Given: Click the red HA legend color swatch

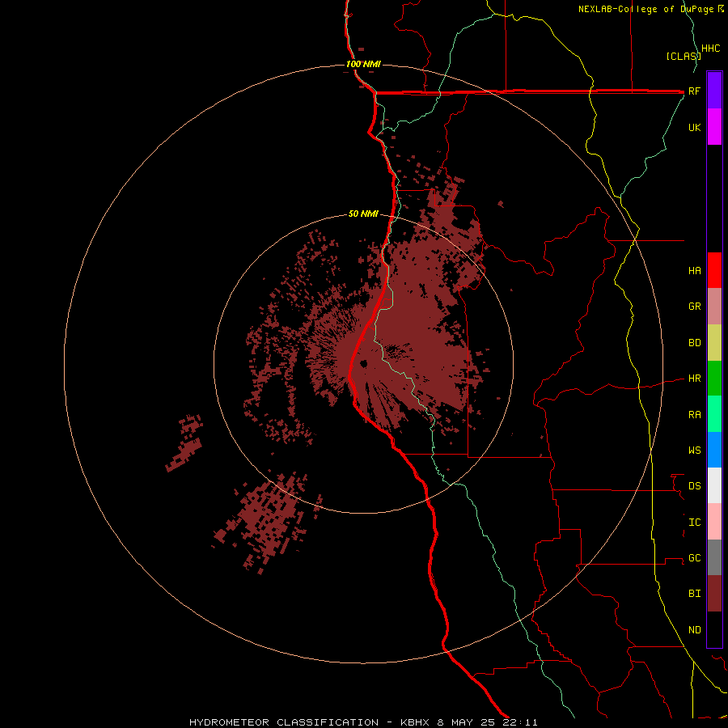Looking at the screenshot, I should [714, 270].
